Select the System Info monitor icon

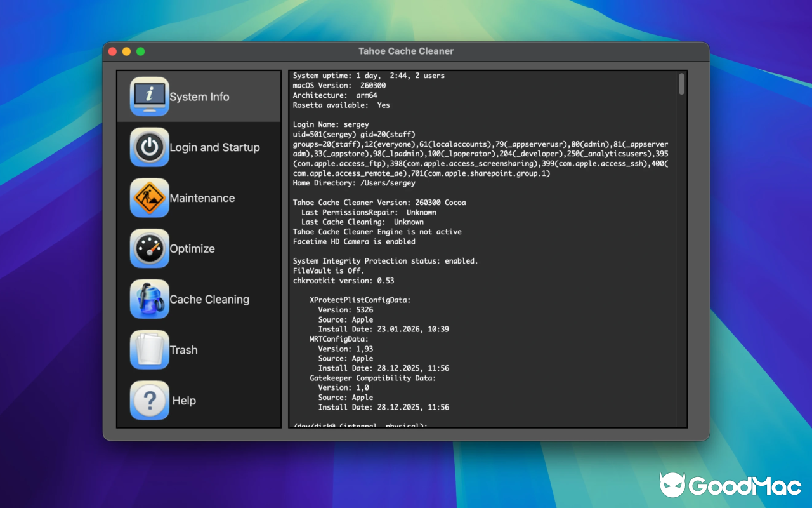coord(149,97)
